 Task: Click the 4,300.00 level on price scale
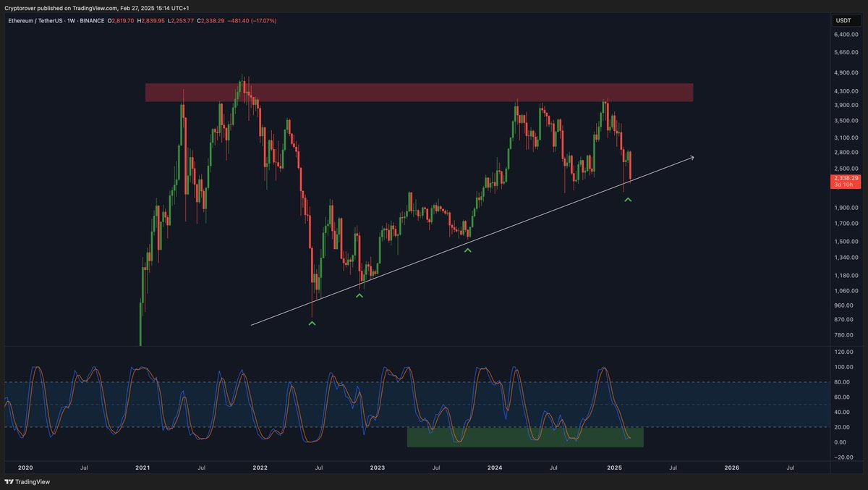[845, 91]
